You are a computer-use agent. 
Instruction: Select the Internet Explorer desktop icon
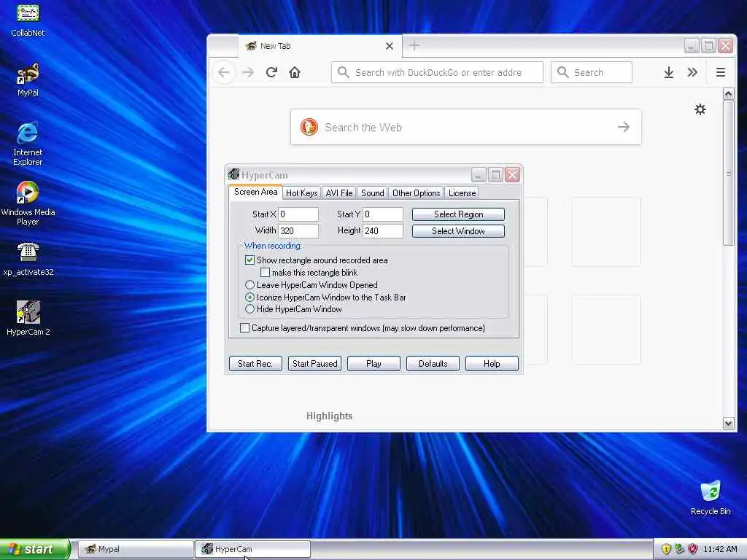pos(28,144)
